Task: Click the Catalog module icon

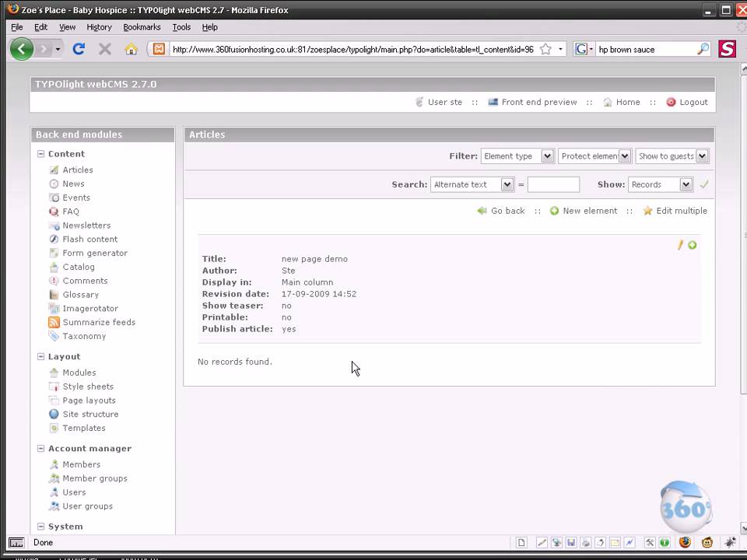Action: (x=54, y=267)
